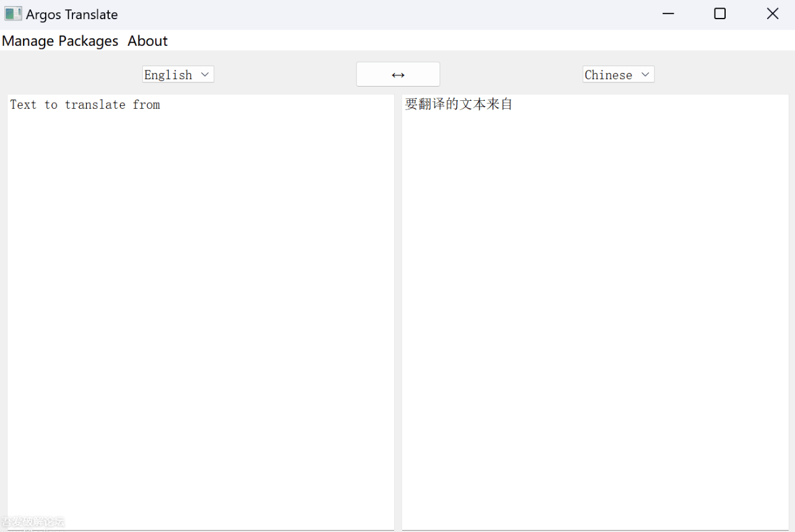The height and width of the screenshot is (532, 795).
Task: Open the Chinese target language dropdown
Action: (x=618, y=74)
